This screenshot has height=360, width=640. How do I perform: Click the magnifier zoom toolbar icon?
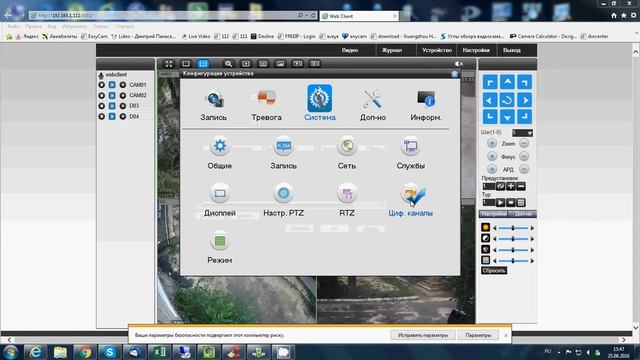pos(229,64)
